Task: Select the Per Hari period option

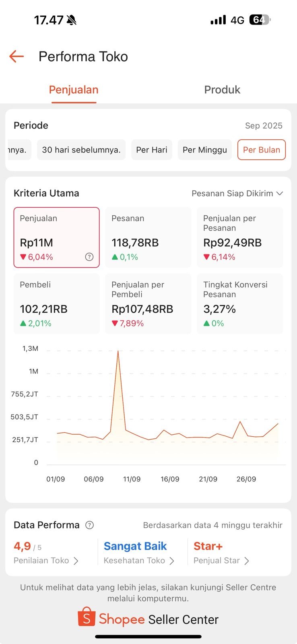Action: (151, 150)
